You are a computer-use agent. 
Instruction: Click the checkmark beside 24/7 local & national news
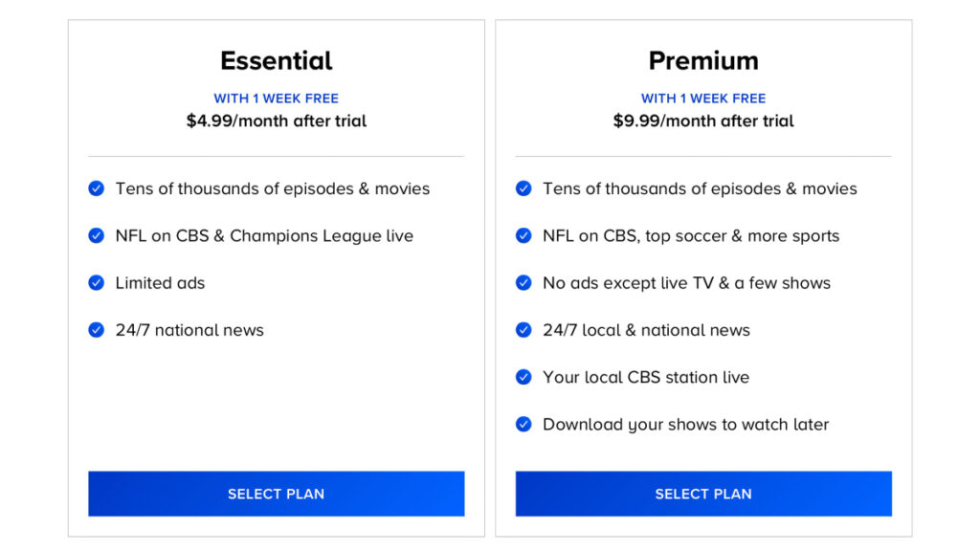[523, 330]
